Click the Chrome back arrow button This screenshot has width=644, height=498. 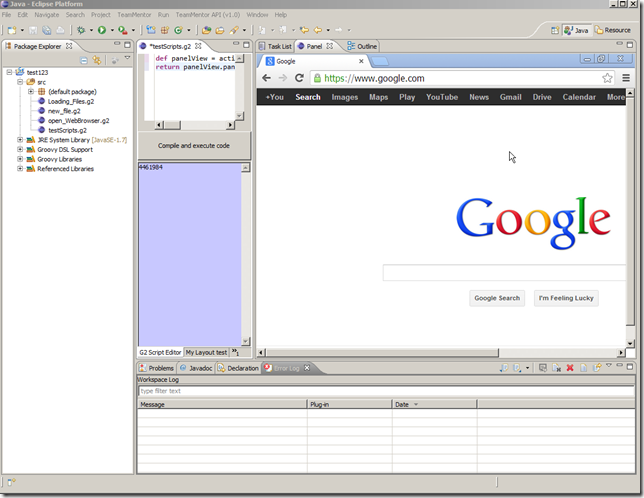point(267,78)
